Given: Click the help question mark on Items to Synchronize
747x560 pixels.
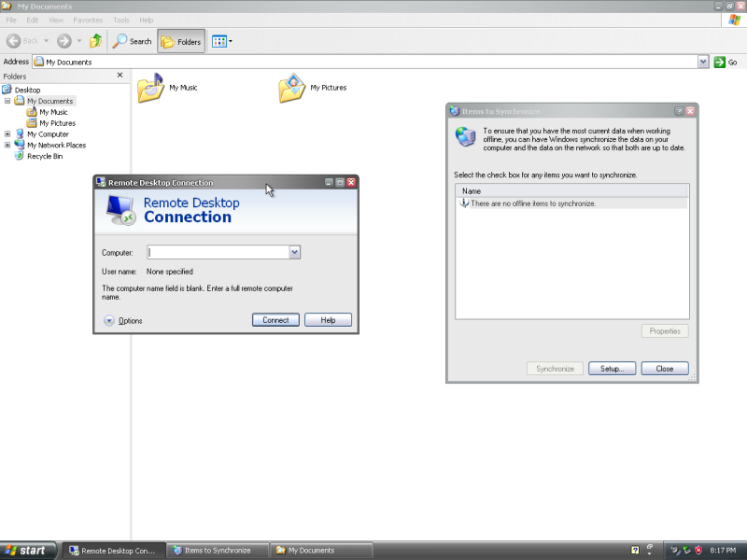Looking at the screenshot, I should point(677,110).
